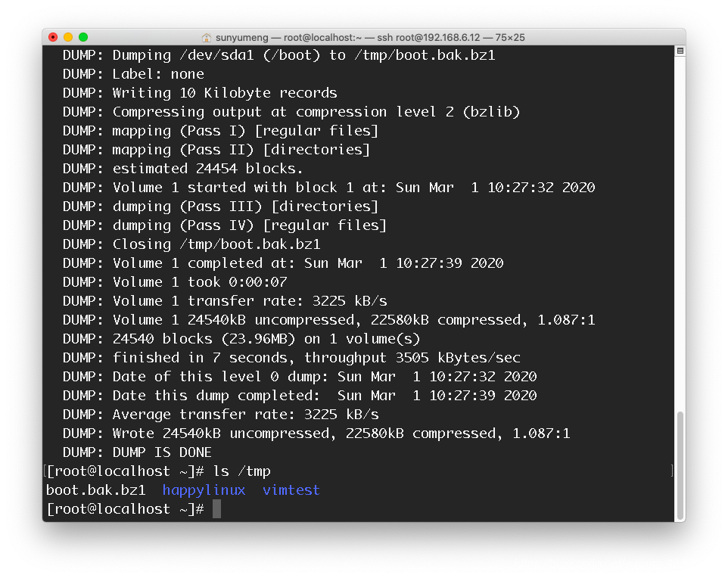Click 'Average transfer rate: 3225 kB/s' line

pyautogui.click(x=220, y=415)
